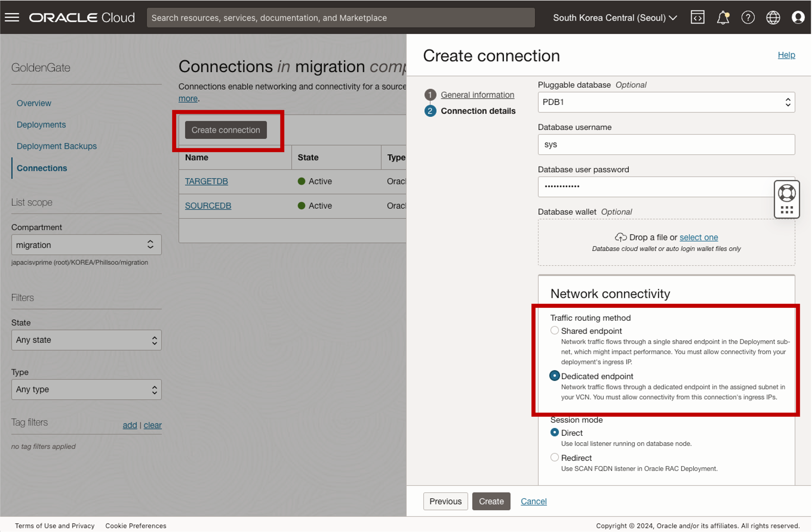Go to Deployment Backups in sidebar
The width and height of the screenshot is (812, 532).
[x=57, y=146]
